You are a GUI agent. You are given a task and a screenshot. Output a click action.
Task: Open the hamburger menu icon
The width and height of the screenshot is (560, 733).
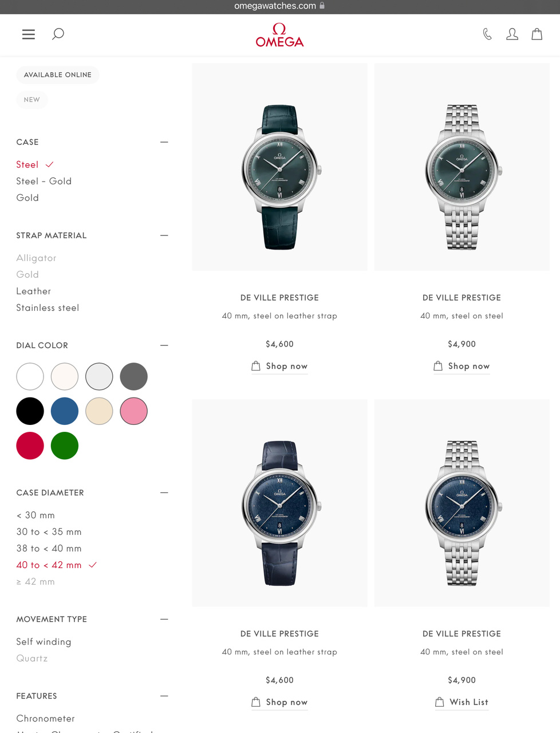(29, 34)
